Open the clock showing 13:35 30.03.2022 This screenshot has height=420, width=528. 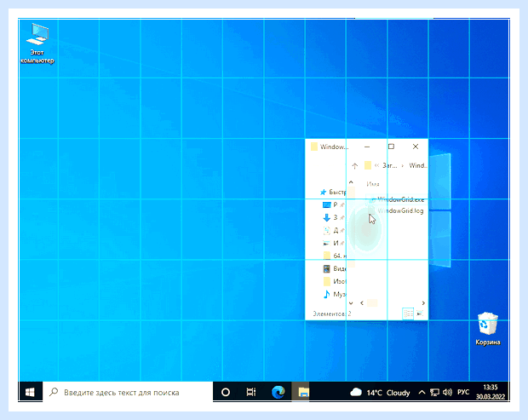pyautogui.click(x=491, y=392)
